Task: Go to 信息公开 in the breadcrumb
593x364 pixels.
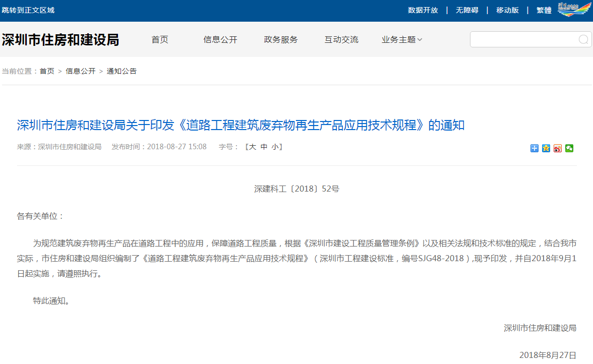Action: 81,71
